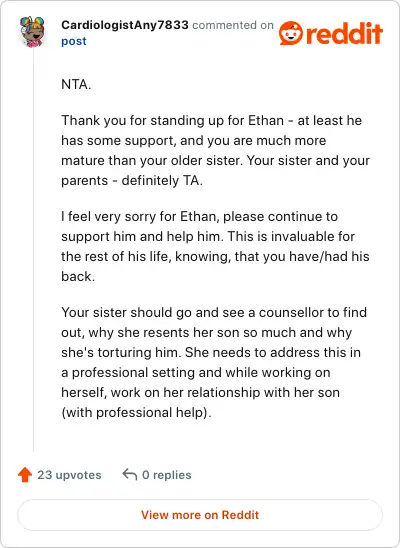Follow the blue "post" link
The width and height of the screenshot is (400, 548).
click(74, 41)
